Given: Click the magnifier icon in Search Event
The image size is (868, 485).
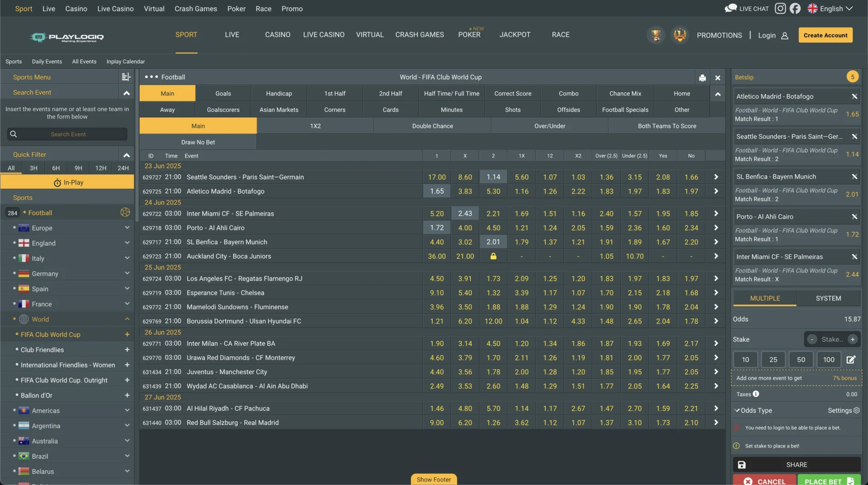Looking at the screenshot, I should (14, 134).
